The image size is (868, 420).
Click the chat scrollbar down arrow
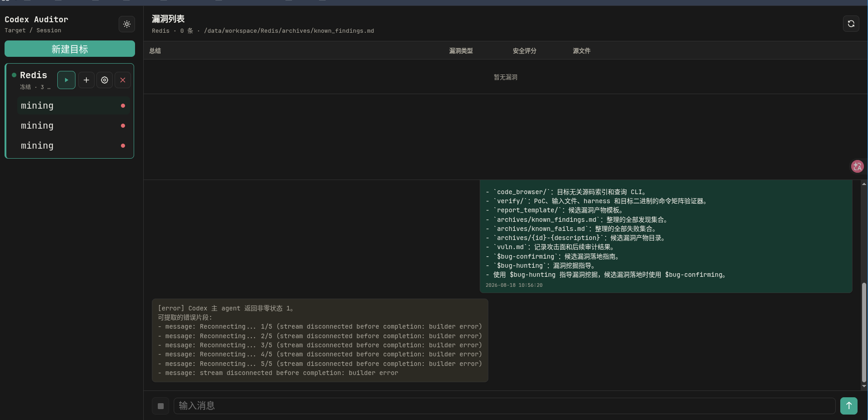pyautogui.click(x=864, y=386)
